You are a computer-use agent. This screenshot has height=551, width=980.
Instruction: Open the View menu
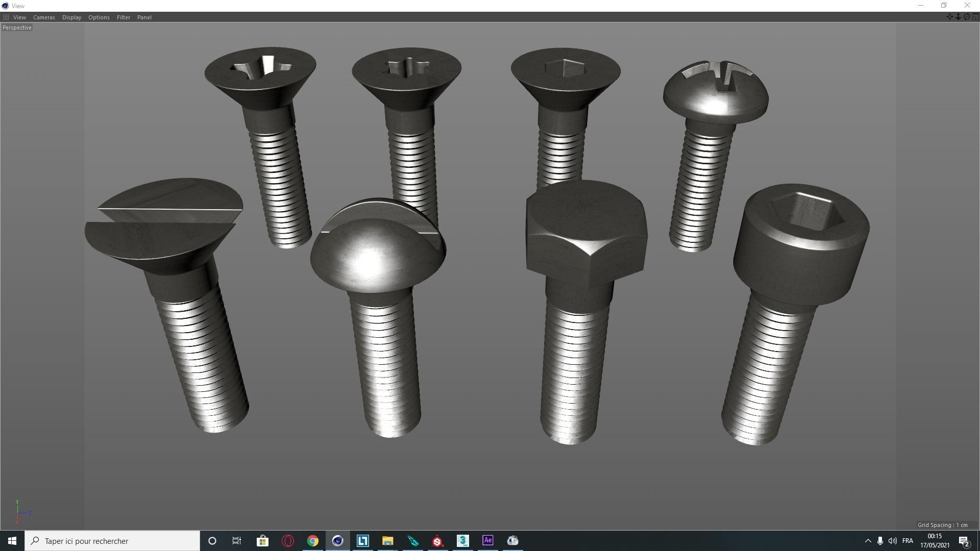tap(19, 17)
